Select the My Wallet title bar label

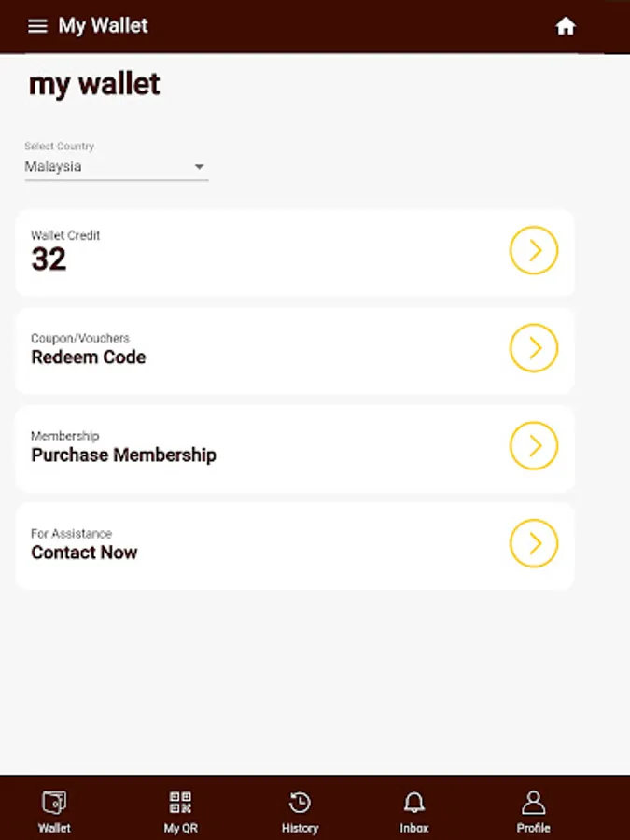coord(103,25)
